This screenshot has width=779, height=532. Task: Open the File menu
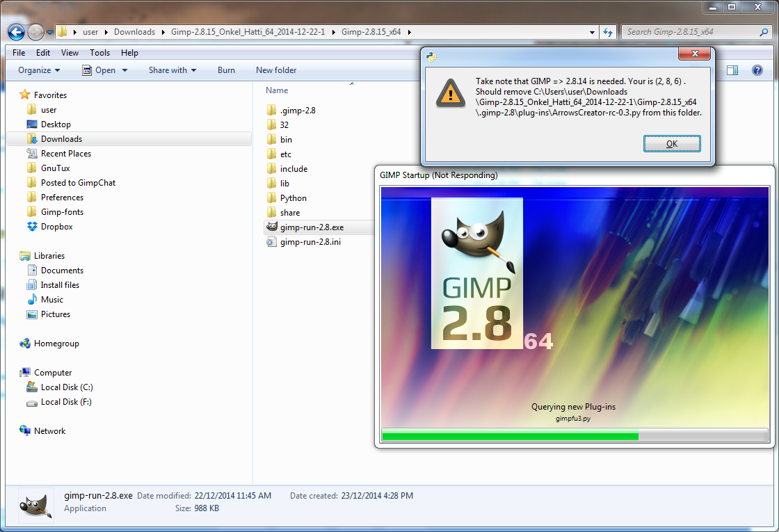[x=19, y=53]
